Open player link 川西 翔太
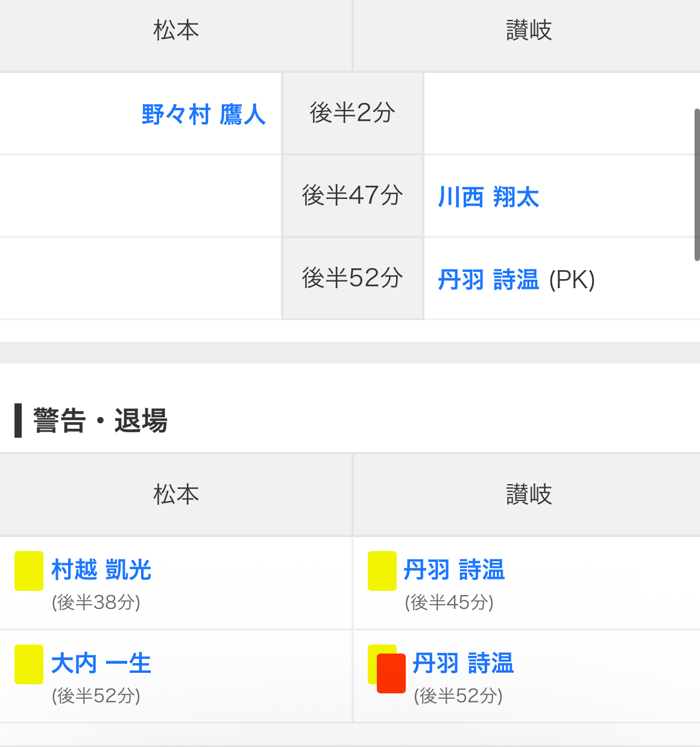This screenshot has height=747, width=700. tap(488, 197)
